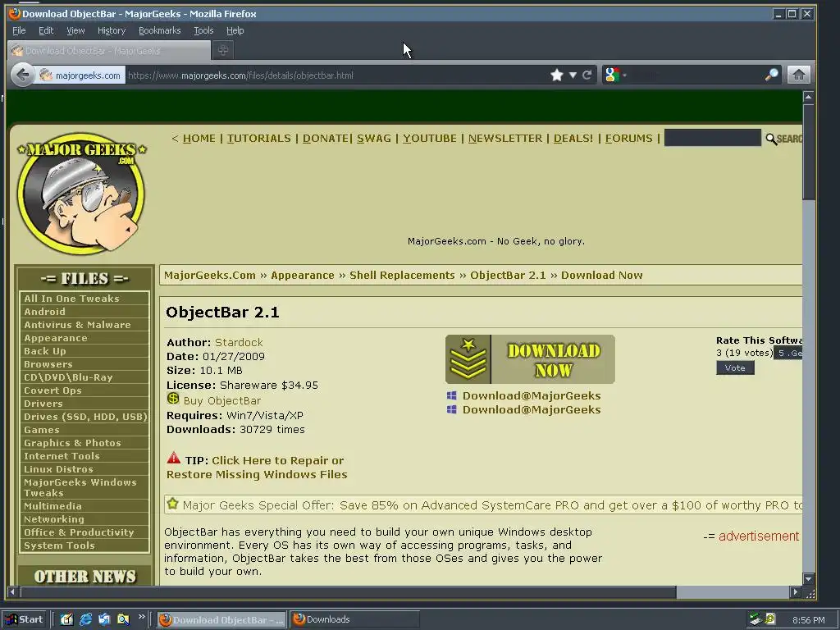The image size is (840, 630).
Task: Open the View menu
Action: [x=75, y=30]
